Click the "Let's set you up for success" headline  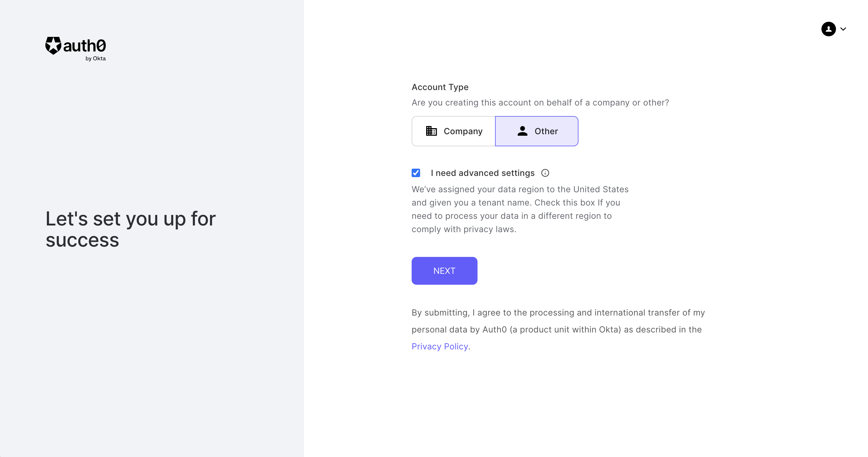pos(130,229)
